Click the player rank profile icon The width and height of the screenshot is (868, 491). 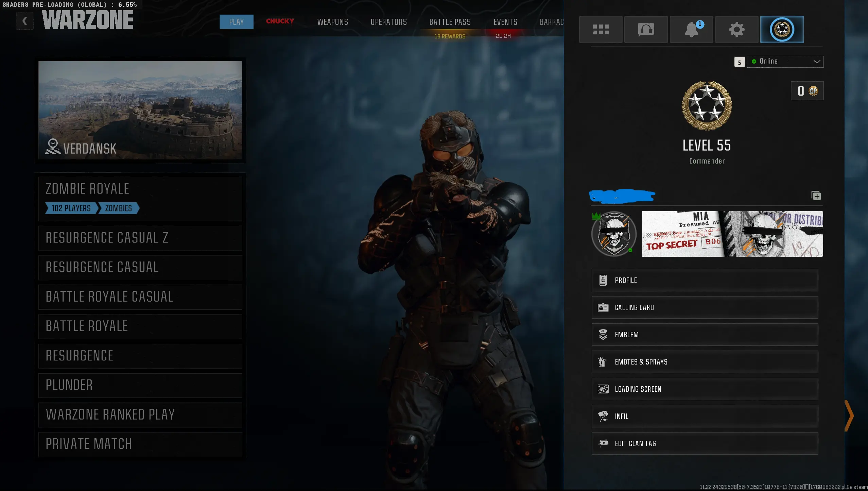pyautogui.click(x=782, y=30)
